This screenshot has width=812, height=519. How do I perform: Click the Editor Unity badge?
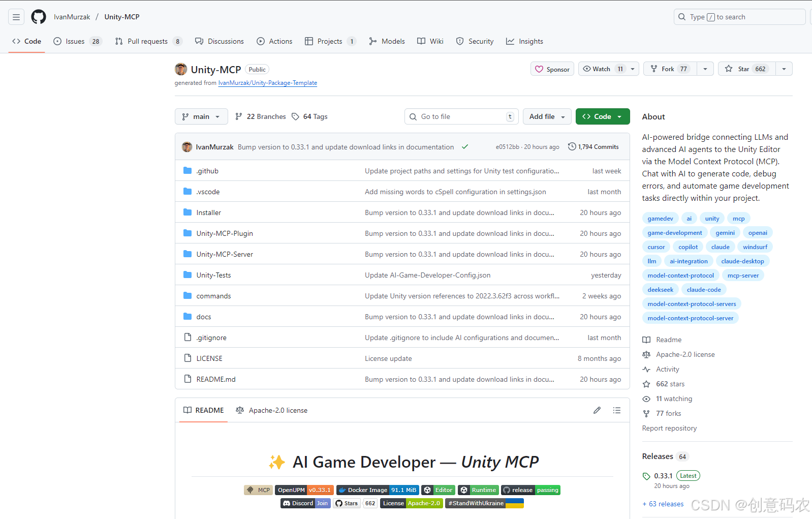pos(439,490)
